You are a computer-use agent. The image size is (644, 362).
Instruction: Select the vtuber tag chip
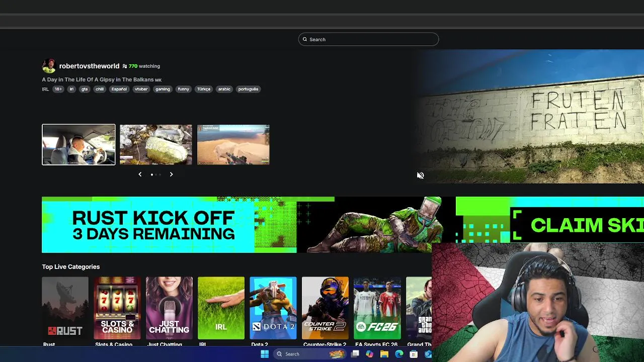click(x=141, y=89)
